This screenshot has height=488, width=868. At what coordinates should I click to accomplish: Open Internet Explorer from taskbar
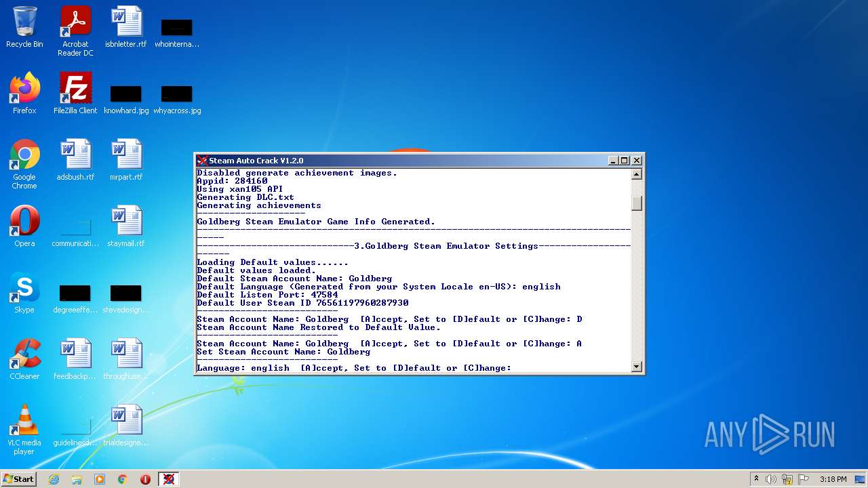click(54, 479)
